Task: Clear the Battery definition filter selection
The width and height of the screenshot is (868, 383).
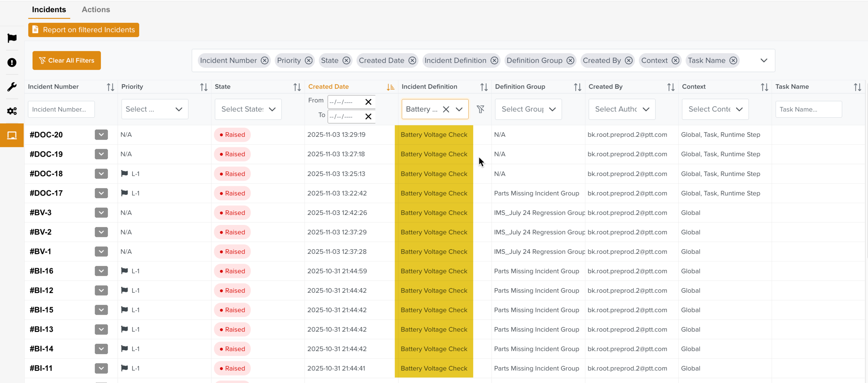Action: 446,109
